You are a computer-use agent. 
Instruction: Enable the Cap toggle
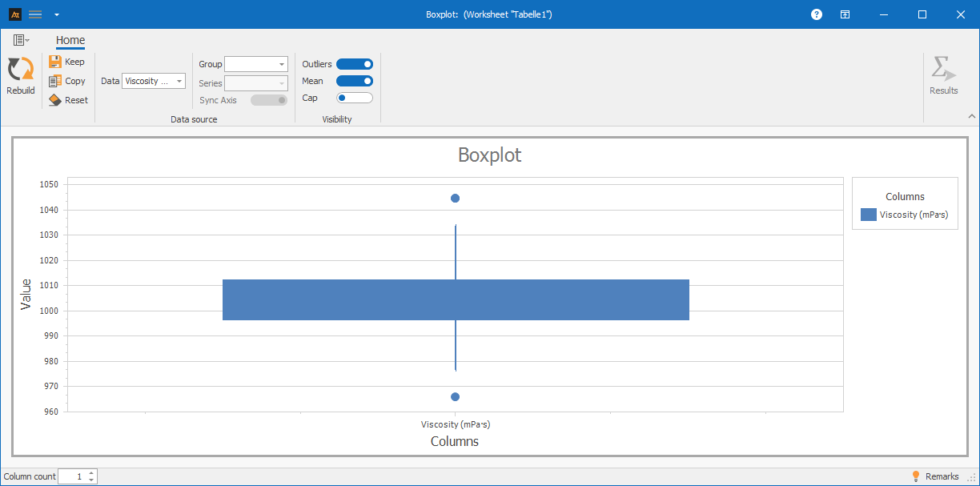click(354, 98)
